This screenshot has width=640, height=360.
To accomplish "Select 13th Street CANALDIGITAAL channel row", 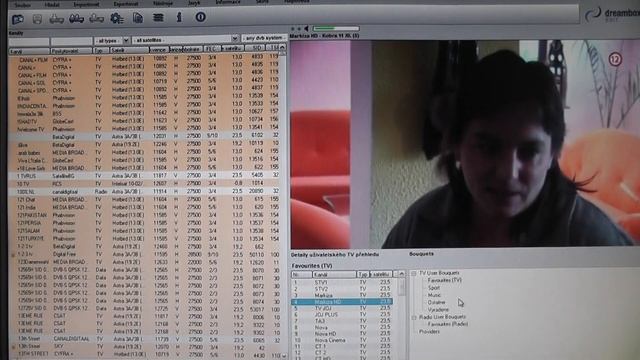I will tap(144, 339).
